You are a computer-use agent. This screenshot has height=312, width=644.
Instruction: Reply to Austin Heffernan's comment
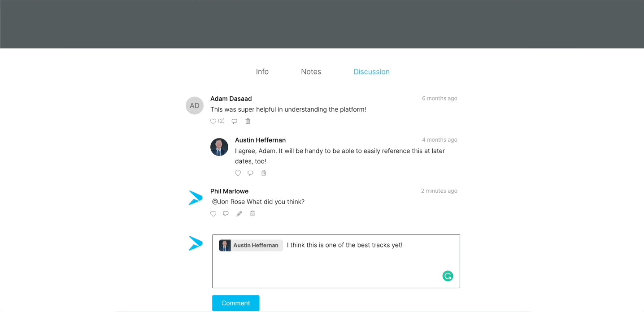tap(250, 173)
